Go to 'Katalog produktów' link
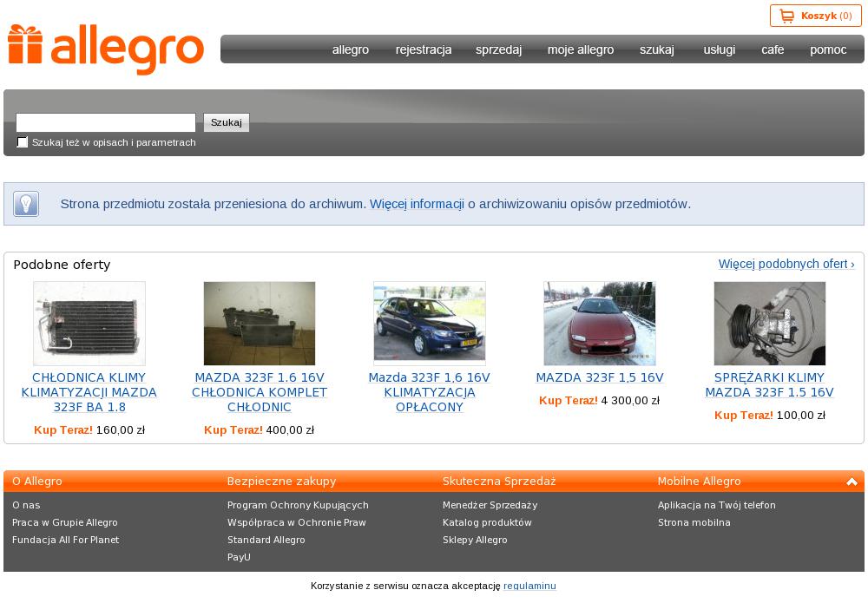Image resolution: width=868 pixels, height=603 pixels. pyautogui.click(x=487, y=522)
